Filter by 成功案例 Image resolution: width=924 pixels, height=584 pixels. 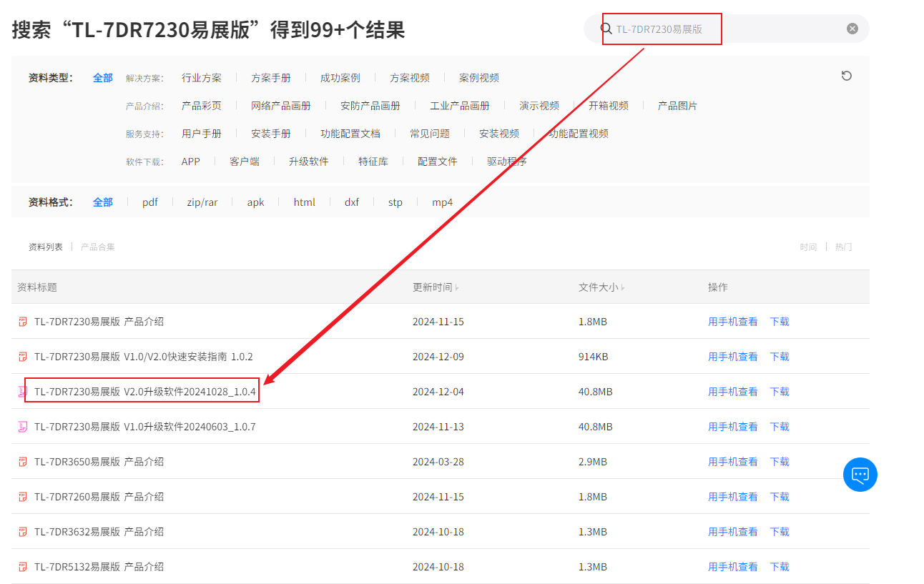point(340,78)
